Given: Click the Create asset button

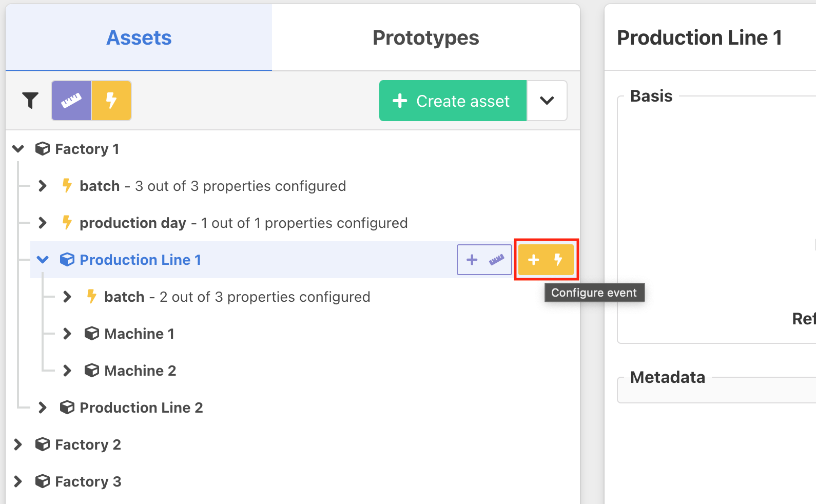Looking at the screenshot, I should coord(453,101).
